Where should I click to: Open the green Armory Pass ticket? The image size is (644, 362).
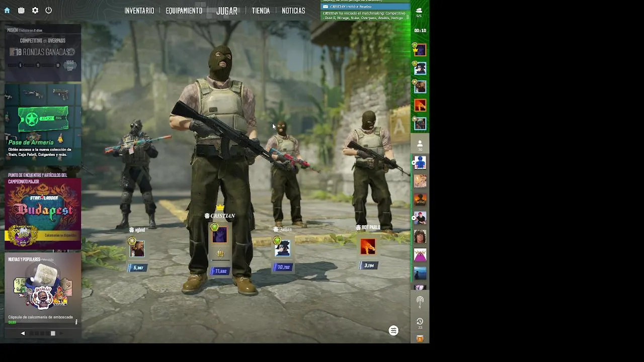pos(43,119)
